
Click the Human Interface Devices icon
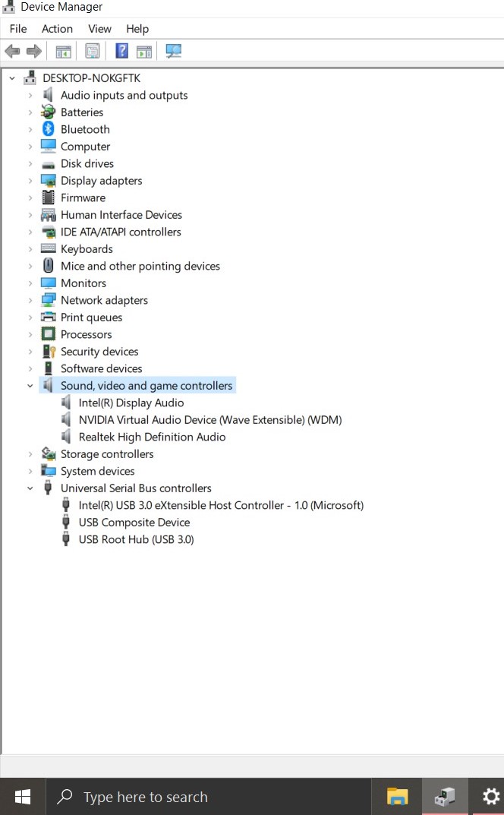pyautogui.click(x=49, y=215)
